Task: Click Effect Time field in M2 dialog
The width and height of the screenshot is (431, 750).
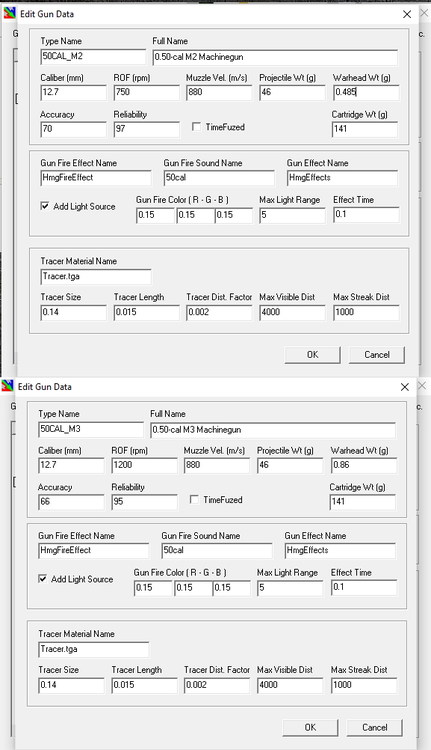Action: tap(366, 215)
